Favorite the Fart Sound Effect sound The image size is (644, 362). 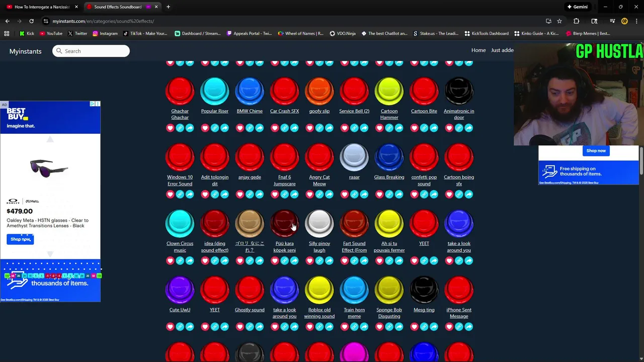tap(345, 260)
